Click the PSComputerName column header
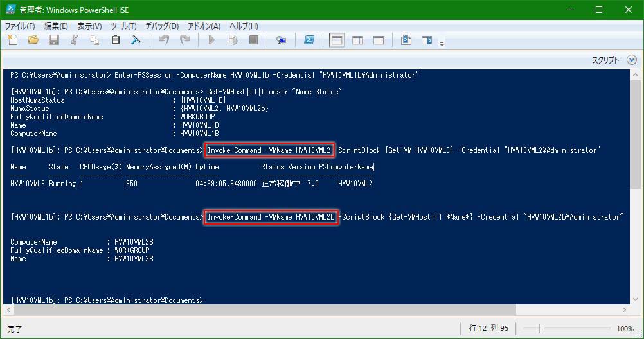The height and width of the screenshot is (339, 644). click(346, 167)
